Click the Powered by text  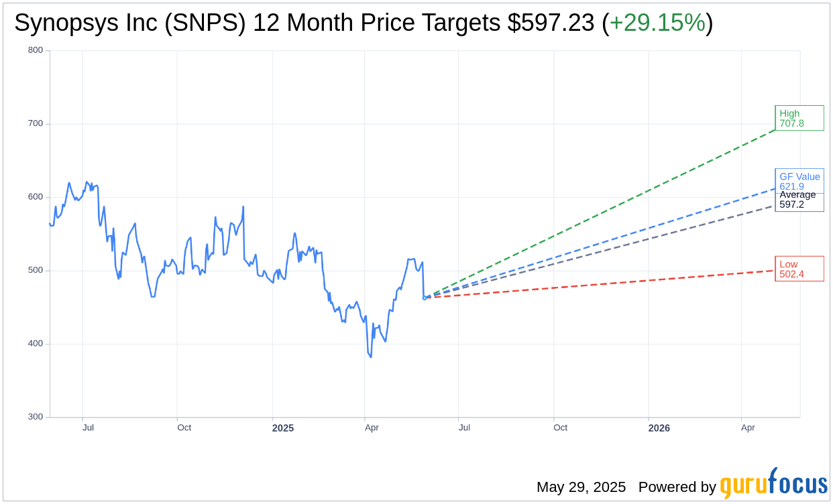coord(677,487)
